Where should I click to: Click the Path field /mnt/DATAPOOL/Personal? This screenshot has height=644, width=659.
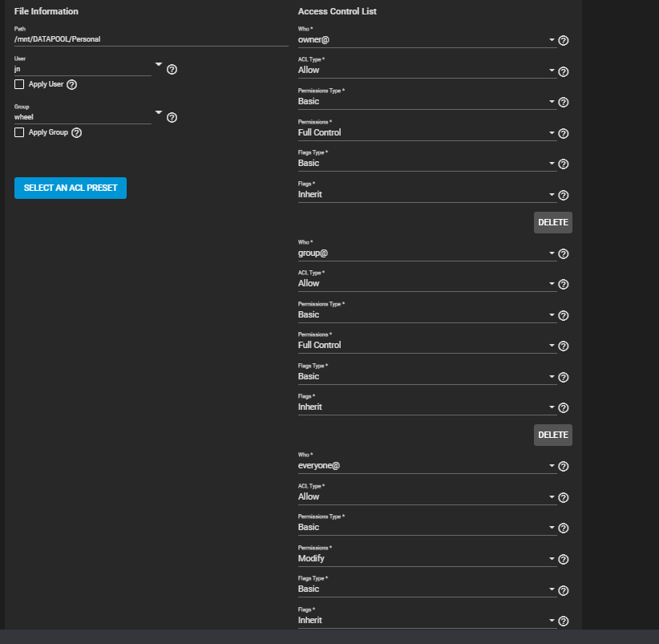pos(151,39)
